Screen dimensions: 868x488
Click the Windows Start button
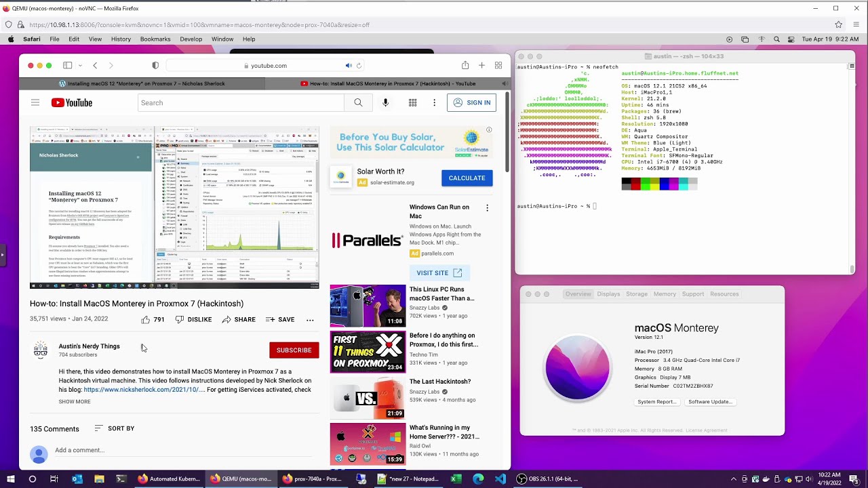coord(11,479)
